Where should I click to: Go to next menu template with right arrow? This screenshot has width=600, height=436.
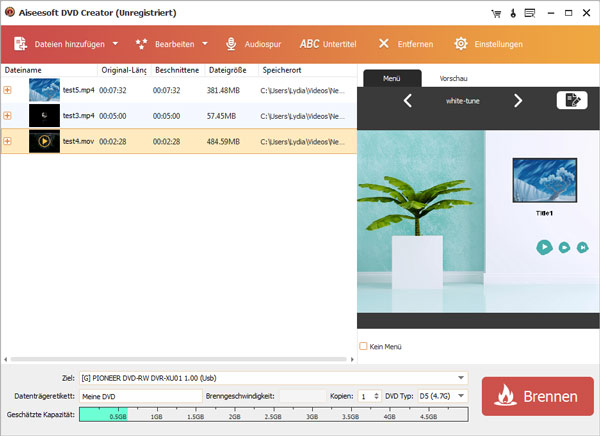(518, 100)
